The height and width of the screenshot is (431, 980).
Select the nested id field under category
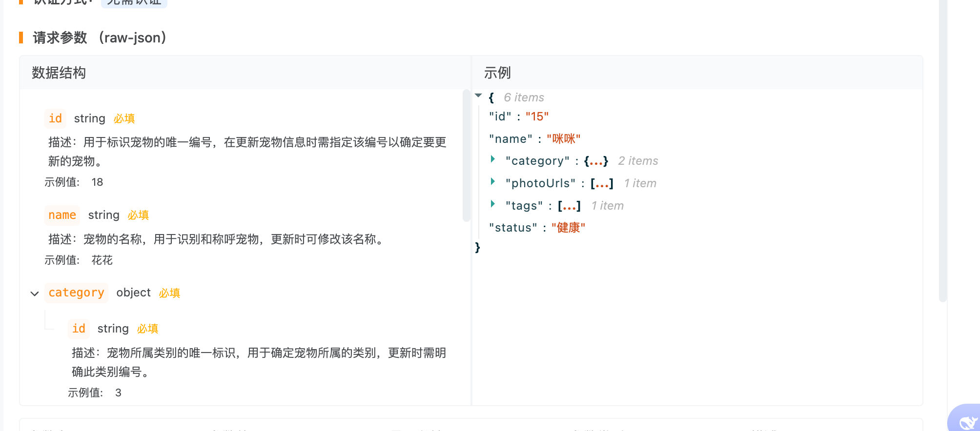click(x=79, y=329)
